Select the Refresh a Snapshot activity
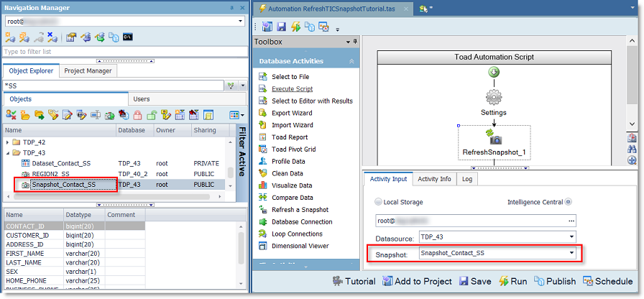 [x=294, y=209]
